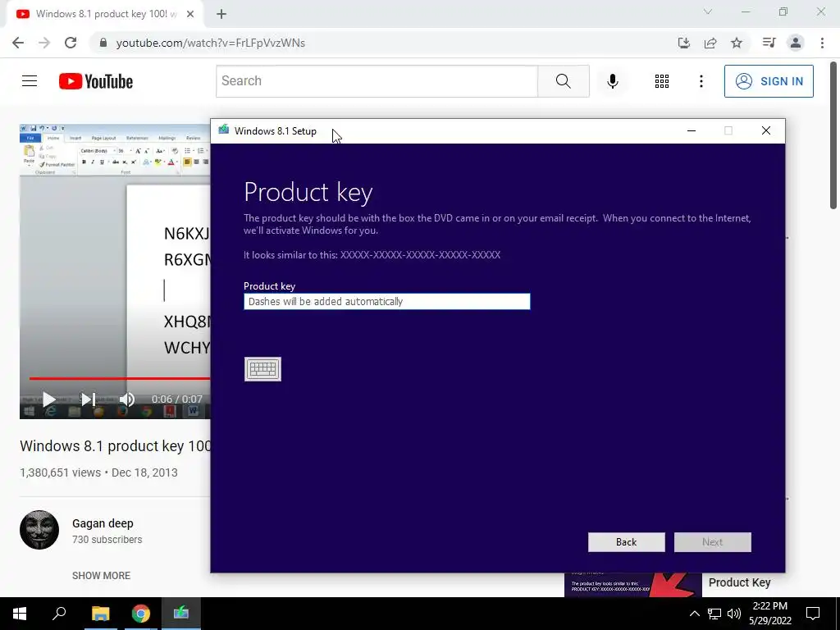Click the Product key input field
This screenshot has height=630, width=840.
point(387,302)
